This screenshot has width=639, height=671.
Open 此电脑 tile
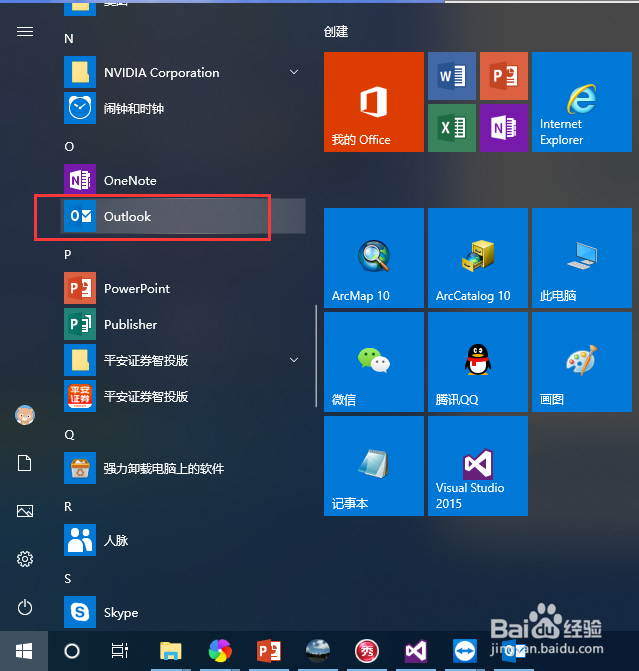582,258
